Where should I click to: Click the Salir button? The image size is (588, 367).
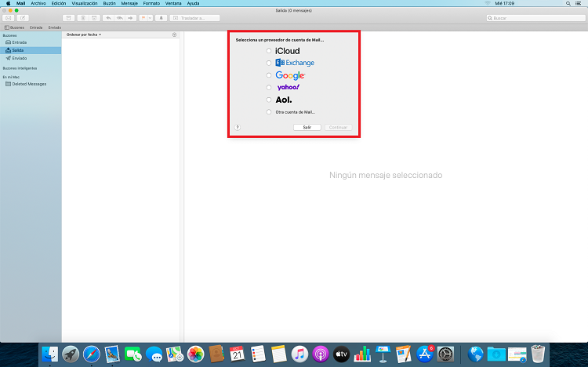point(307,127)
